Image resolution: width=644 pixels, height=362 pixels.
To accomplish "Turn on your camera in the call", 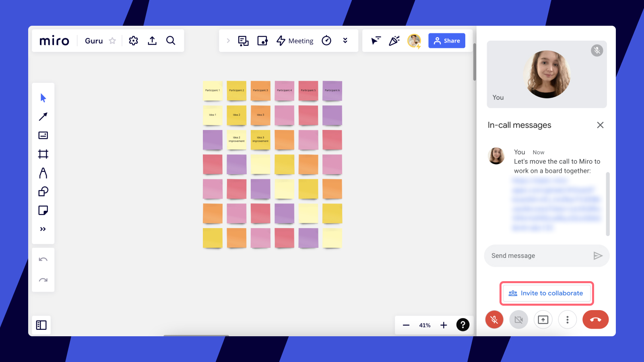I will point(518,319).
